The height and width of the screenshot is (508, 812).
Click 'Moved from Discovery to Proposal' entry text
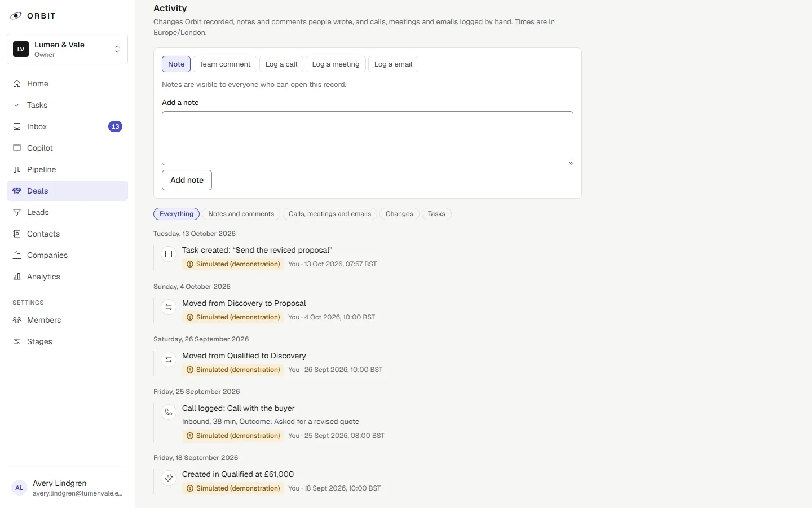click(244, 303)
